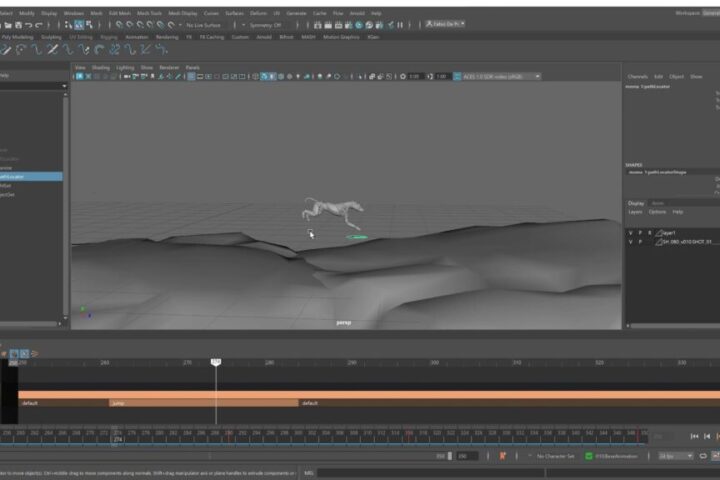
Task: Click the viewport Film Gate icon
Action: 200,76
